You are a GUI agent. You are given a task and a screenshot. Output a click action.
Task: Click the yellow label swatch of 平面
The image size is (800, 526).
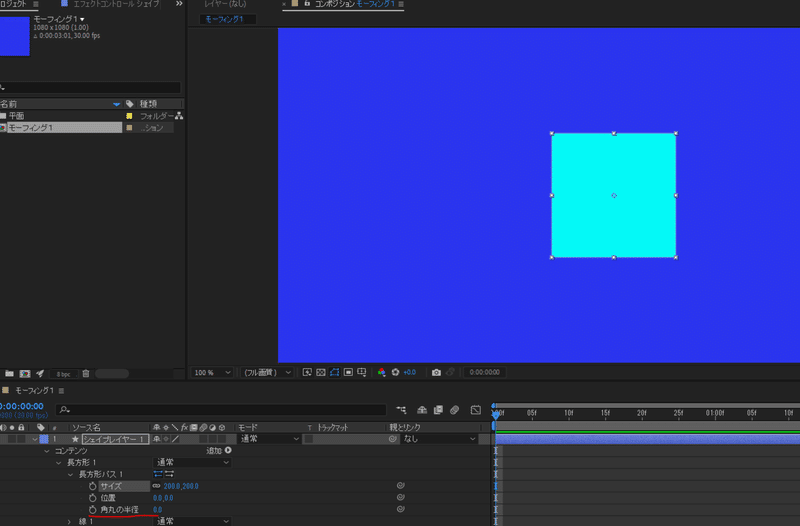point(129,116)
